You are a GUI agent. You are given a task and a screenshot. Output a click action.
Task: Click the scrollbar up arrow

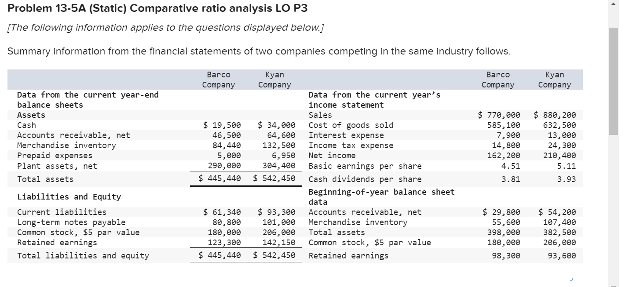coord(614,5)
